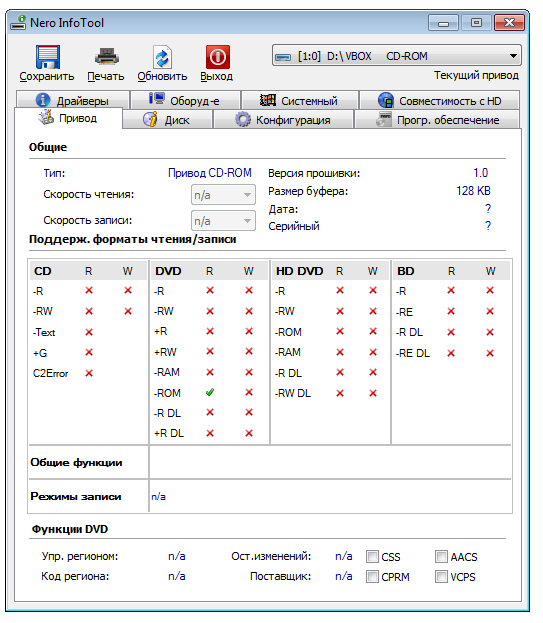This screenshot has width=543, height=623.
Task: Click the red X for CD +G read
Action: pos(89,352)
